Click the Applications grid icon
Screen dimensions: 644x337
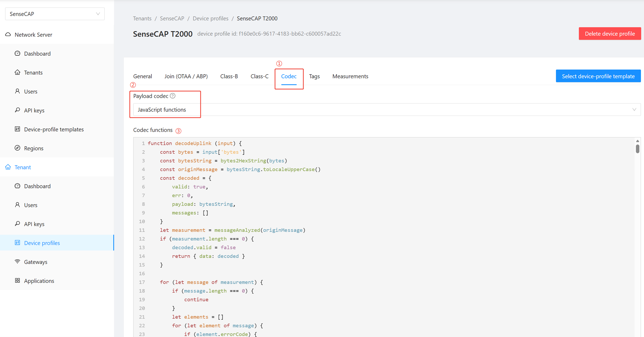[x=17, y=281]
